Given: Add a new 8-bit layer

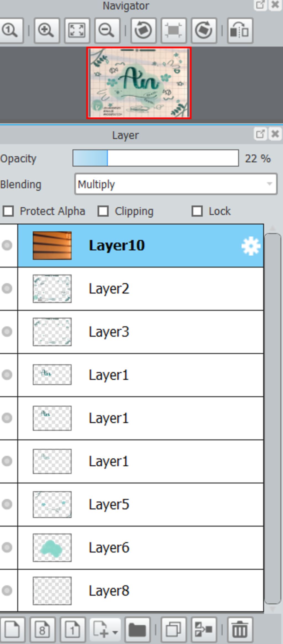Looking at the screenshot, I should click(42, 630).
